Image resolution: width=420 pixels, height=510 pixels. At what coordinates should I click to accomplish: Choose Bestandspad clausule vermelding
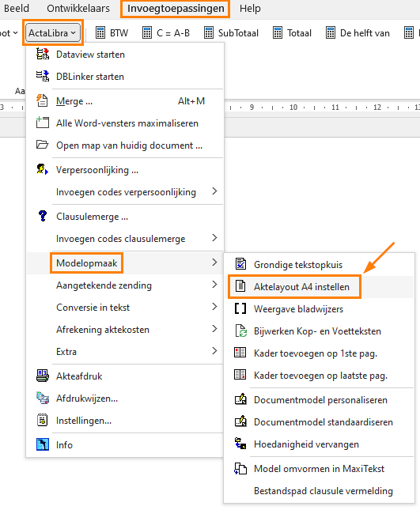coord(319,491)
